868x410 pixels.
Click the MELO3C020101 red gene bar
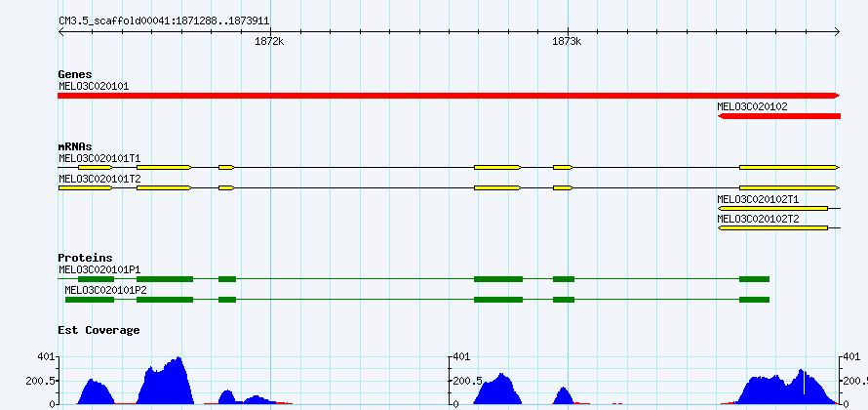(449, 96)
